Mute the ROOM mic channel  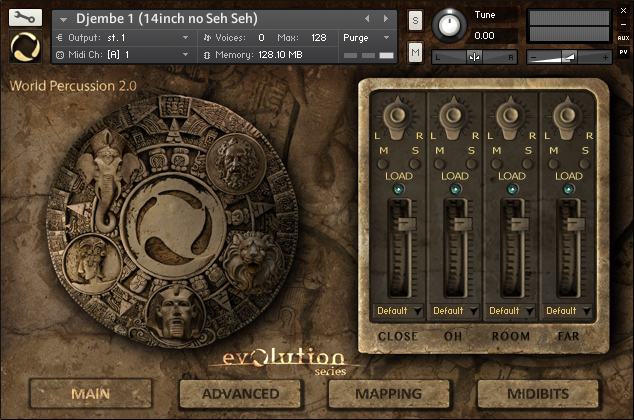(x=496, y=164)
